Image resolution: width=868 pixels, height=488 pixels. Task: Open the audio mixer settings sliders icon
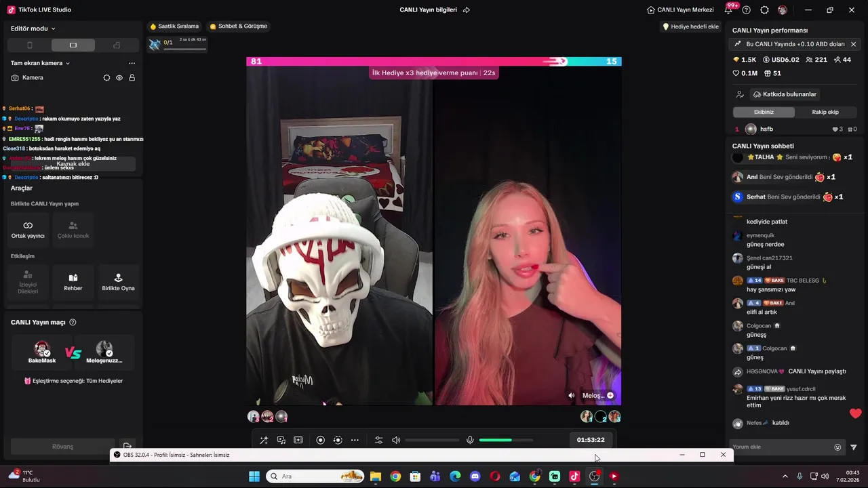click(x=378, y=440)
